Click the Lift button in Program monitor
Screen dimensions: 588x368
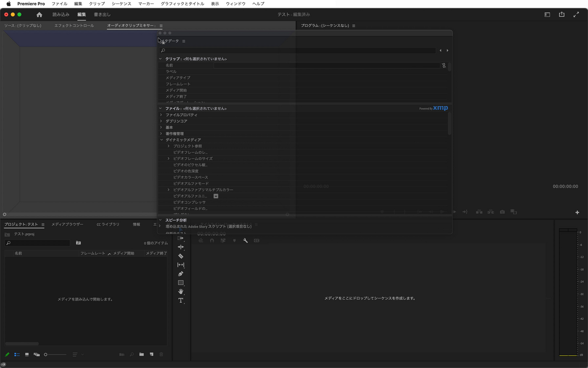tap(479, 212)
